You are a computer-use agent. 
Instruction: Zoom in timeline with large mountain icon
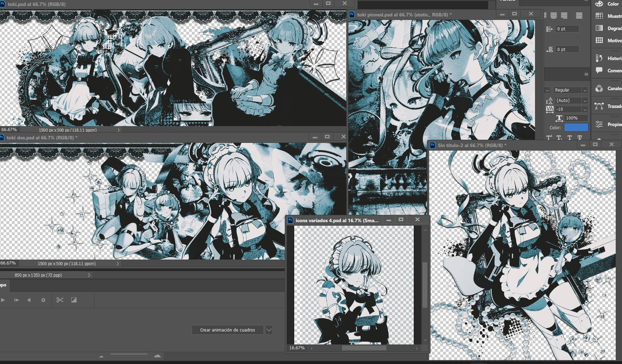158,356
